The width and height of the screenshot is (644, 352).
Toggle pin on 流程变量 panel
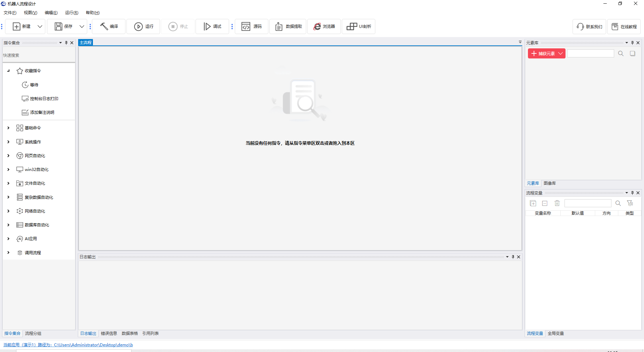pyautogui.click(x=632, y=193)
